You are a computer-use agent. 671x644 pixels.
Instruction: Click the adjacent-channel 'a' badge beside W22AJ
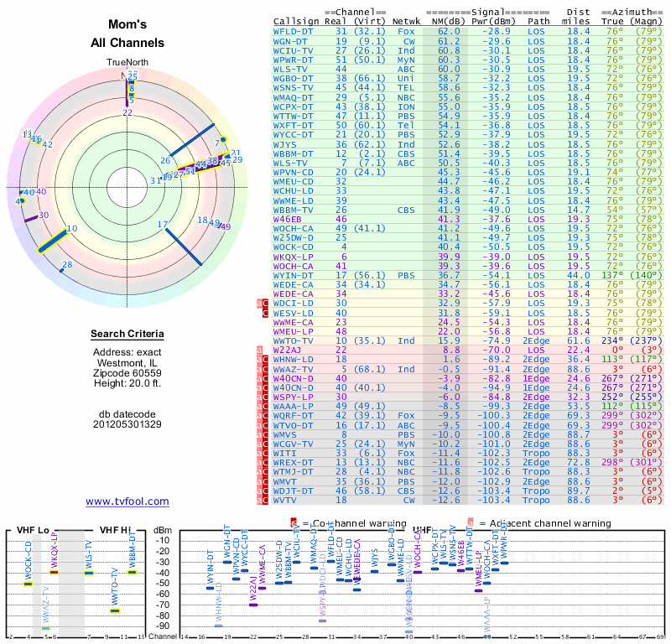pos(260,351)
